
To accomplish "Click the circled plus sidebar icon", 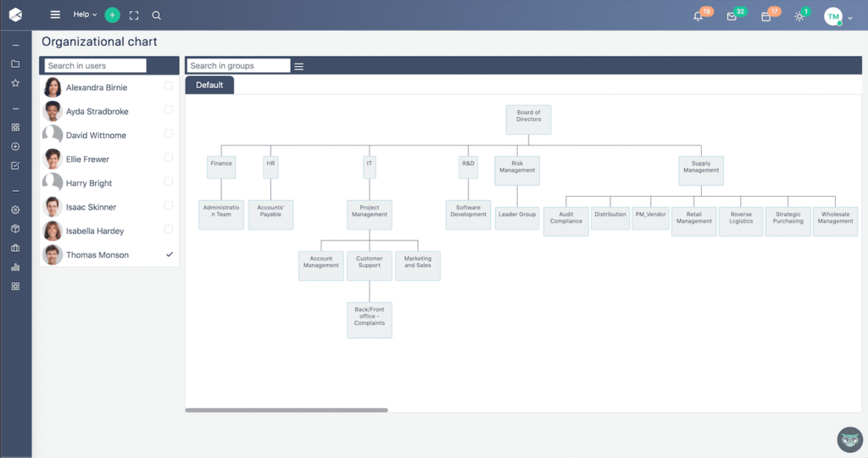I will [15, 147].
